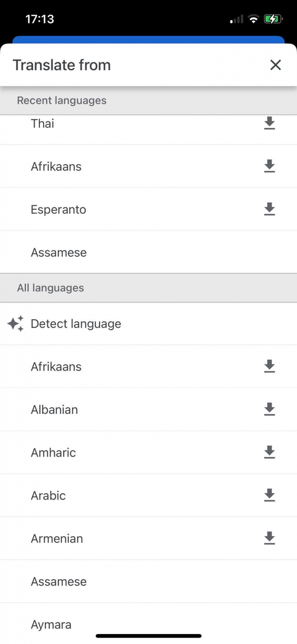The image size is (297, 644).
Task: Close the Translate from sheet
Action: tap(275, 65)
